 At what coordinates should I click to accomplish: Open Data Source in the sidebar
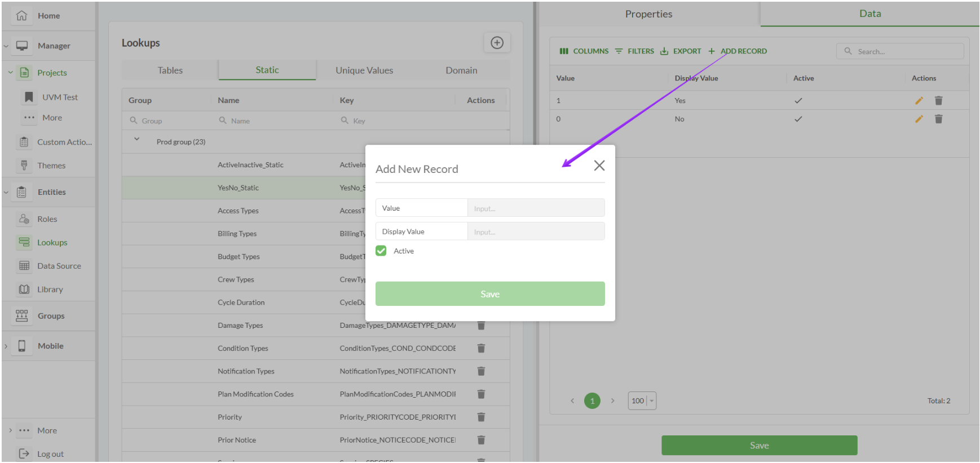click(x=59, y=266)
